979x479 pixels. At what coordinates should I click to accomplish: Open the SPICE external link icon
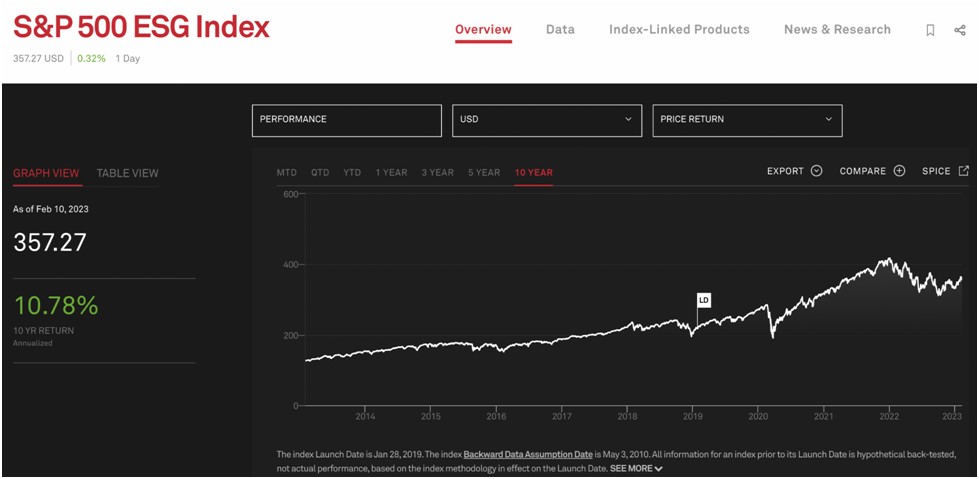tap(963, 170)
